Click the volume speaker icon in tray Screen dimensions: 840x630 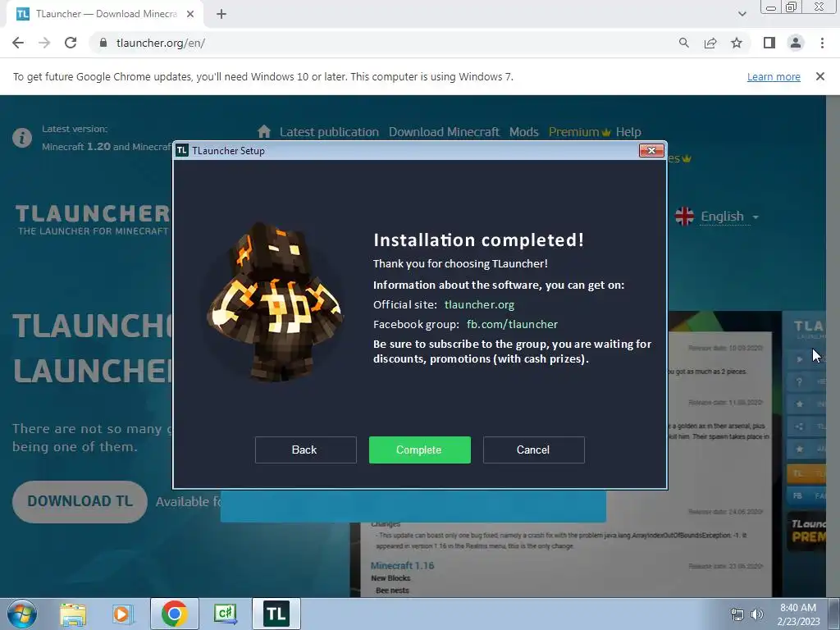(x=756, y=614)
